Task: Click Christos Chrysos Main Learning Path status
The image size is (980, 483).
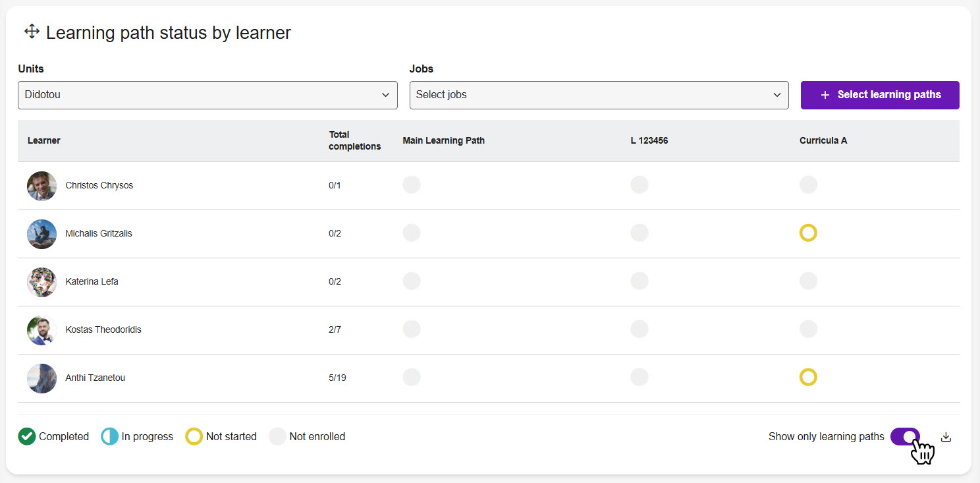Action: pyautogui.click(x=412, y=185)
